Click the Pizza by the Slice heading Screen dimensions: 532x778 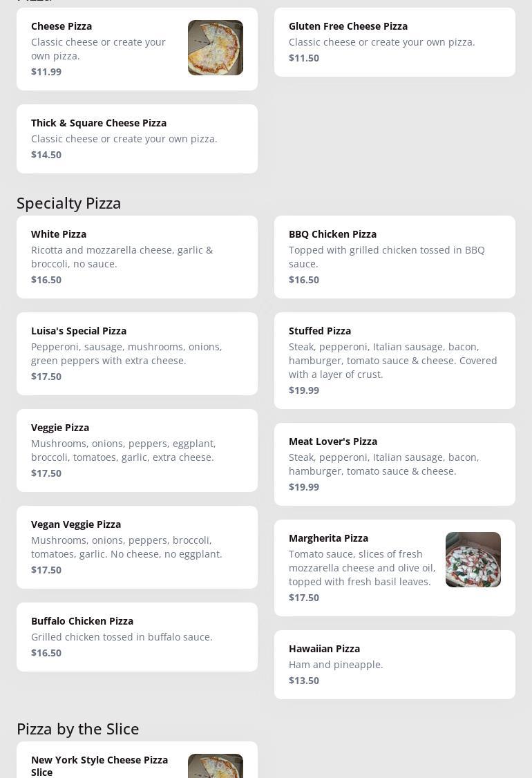[78, 729]
